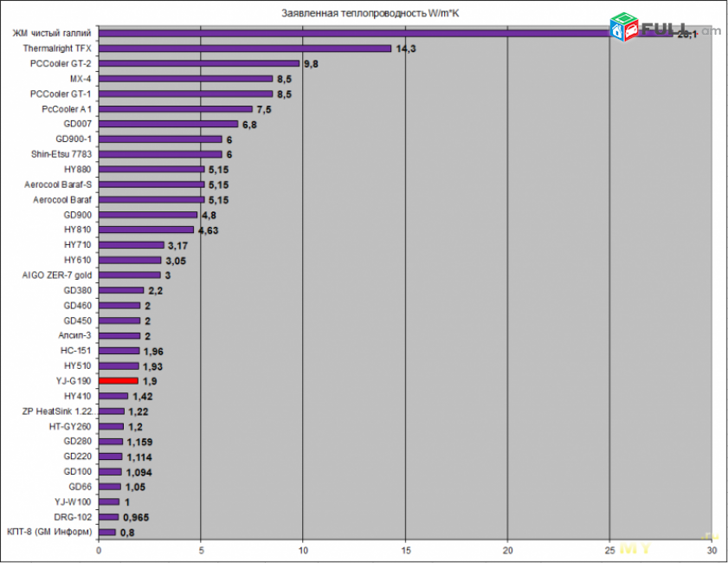728x563 pixels.
Task: Click the 'GD900-1' label
Action: tap(74, 139)
